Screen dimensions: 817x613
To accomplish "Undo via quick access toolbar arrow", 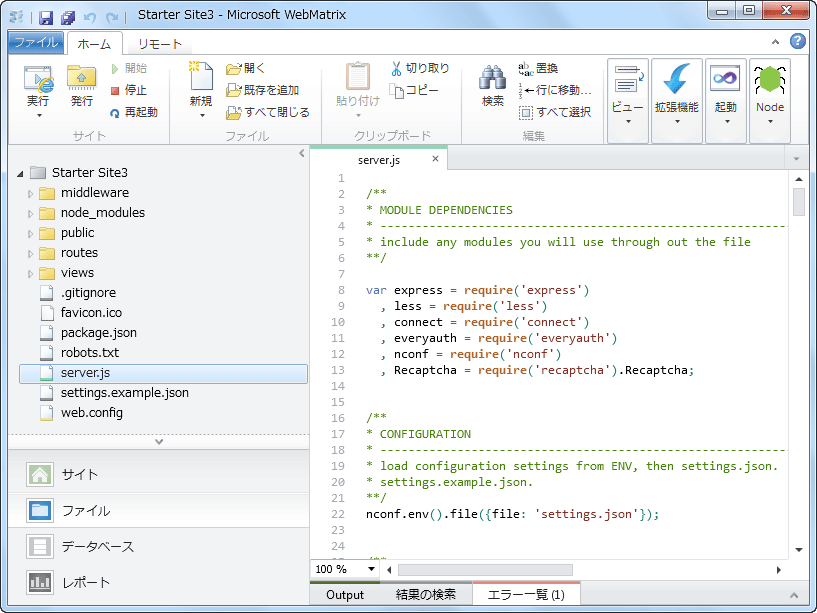I will pyautogui.click(x=90, y=18).
